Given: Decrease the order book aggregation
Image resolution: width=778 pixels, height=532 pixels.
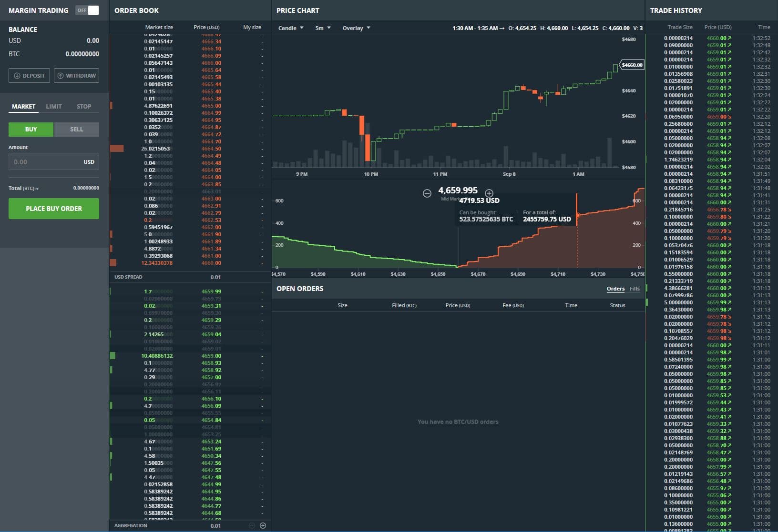Looking at the screenshot, I should (251, 525).
